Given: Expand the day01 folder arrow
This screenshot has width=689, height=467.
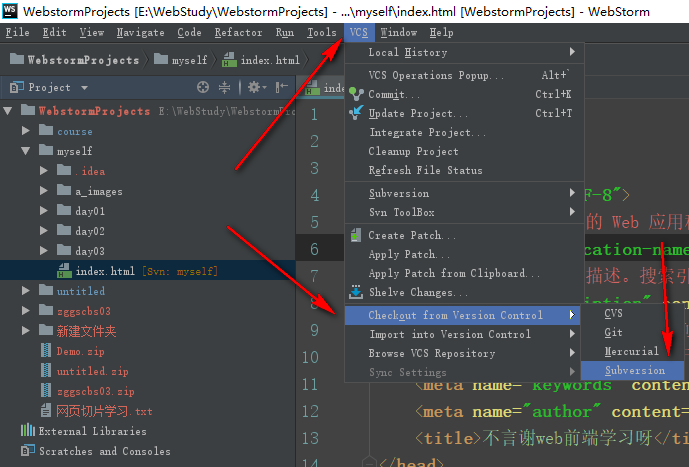Looking at the screenshot, I should point(44,210).
